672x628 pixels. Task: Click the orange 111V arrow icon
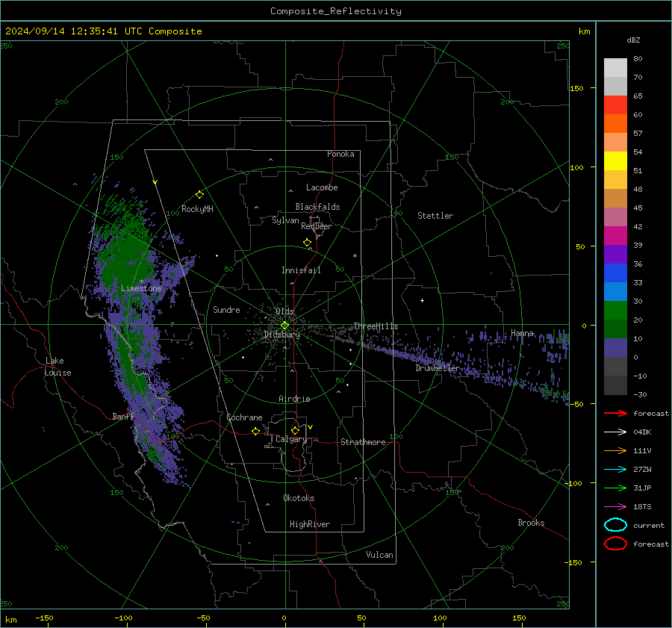pos(615,450)
